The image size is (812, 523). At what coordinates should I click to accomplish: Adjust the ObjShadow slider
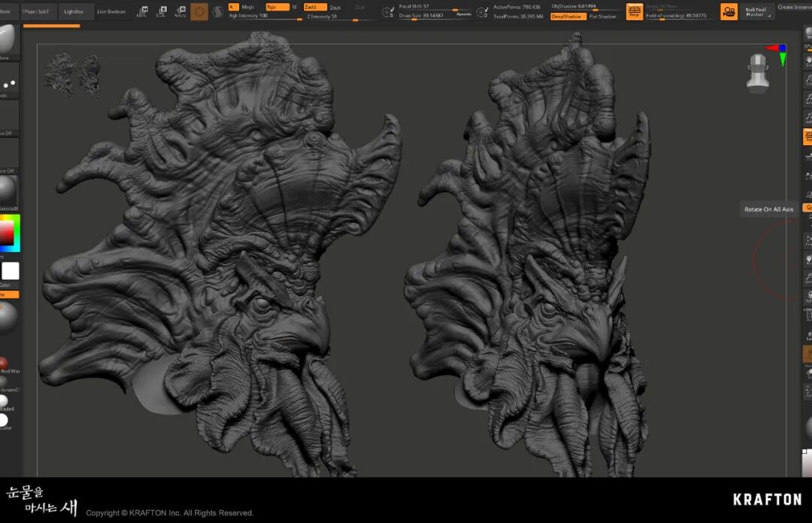[586, 7]
